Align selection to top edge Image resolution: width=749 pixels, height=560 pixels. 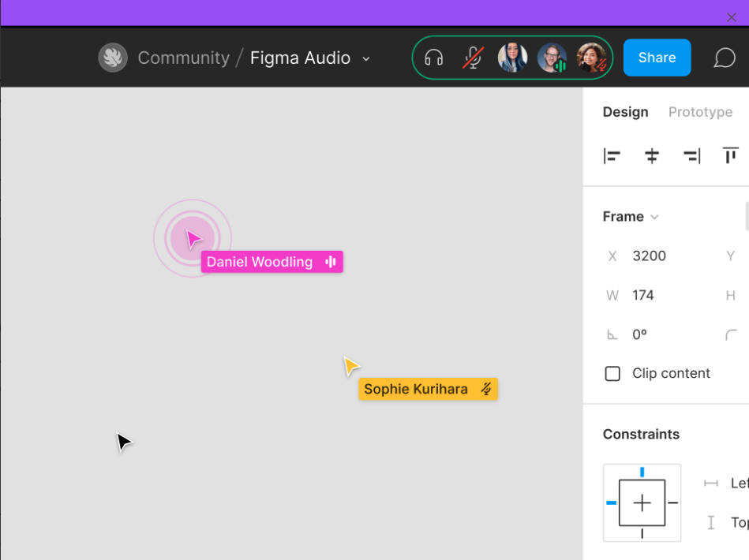(730, 155)
